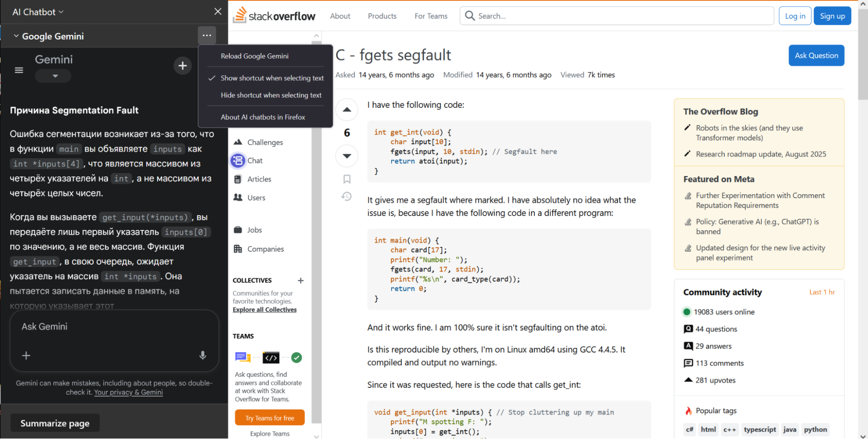
Task: Toggle Show shortcut when selecting text
Action: point(272,78)
